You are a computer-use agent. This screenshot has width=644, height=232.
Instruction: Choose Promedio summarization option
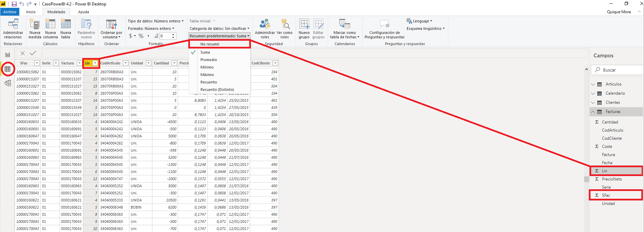tap(219, 60)
